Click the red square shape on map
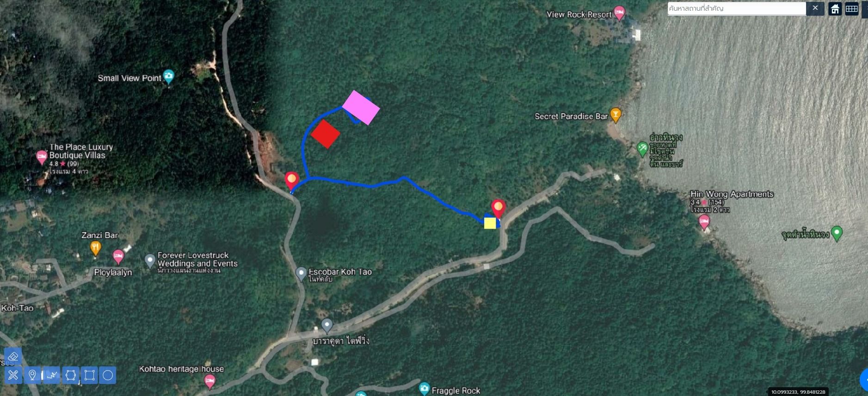 [326, 134]
